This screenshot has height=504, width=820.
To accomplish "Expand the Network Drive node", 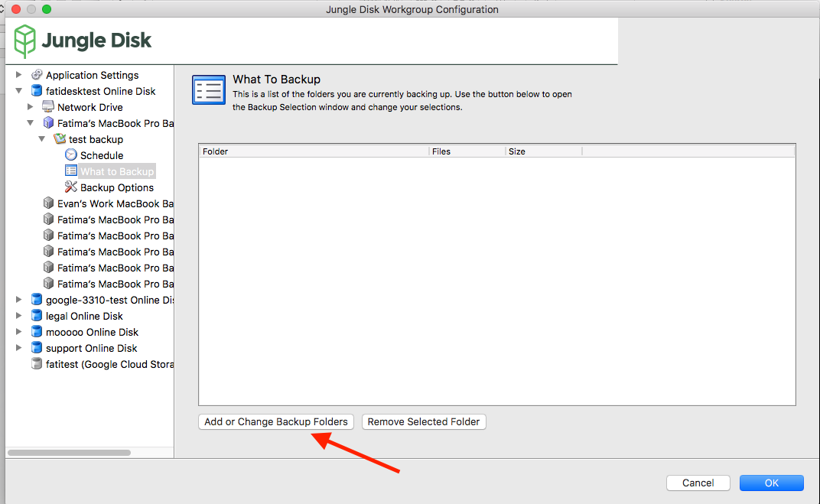I will [x=31, y=106].
